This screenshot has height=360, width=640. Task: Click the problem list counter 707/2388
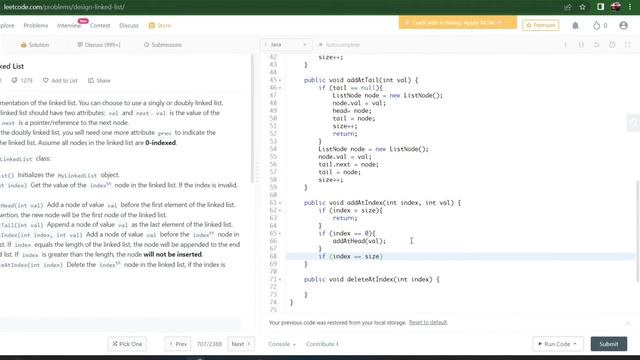tap(209, 344)
